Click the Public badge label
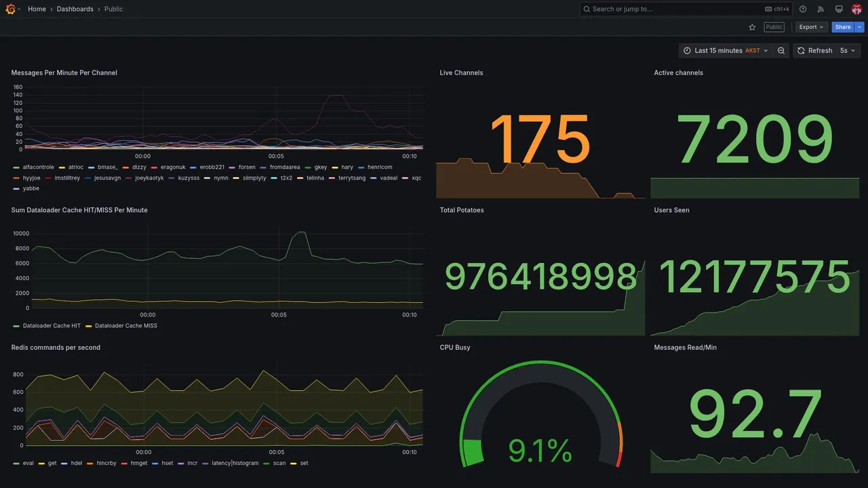Image resolution: width=868 pixels, height=488 pixels. [x=774, y=27]
